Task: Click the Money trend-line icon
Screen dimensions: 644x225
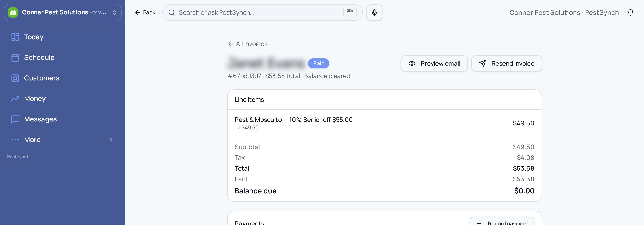Action: [15, 98]
